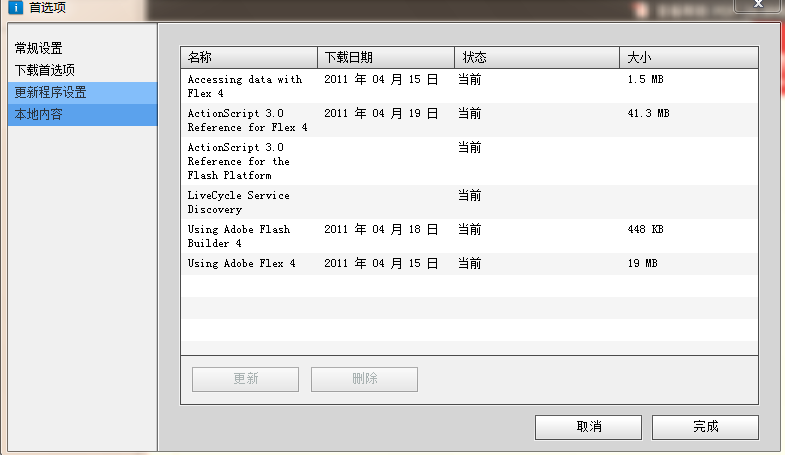The height and width of the screenshot is (455, 785).
Task: Click date 2011 年 04 月 19 日
Action: click(381, 114)
